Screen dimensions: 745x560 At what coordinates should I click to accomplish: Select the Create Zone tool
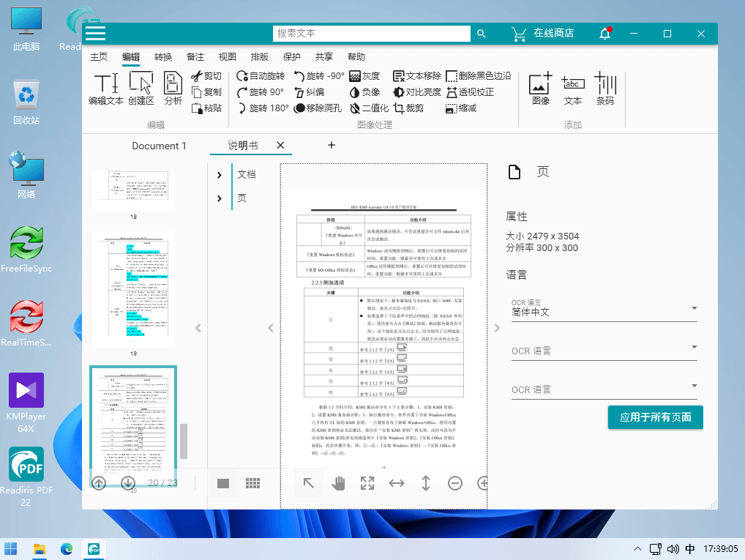[x=141, y=89]
